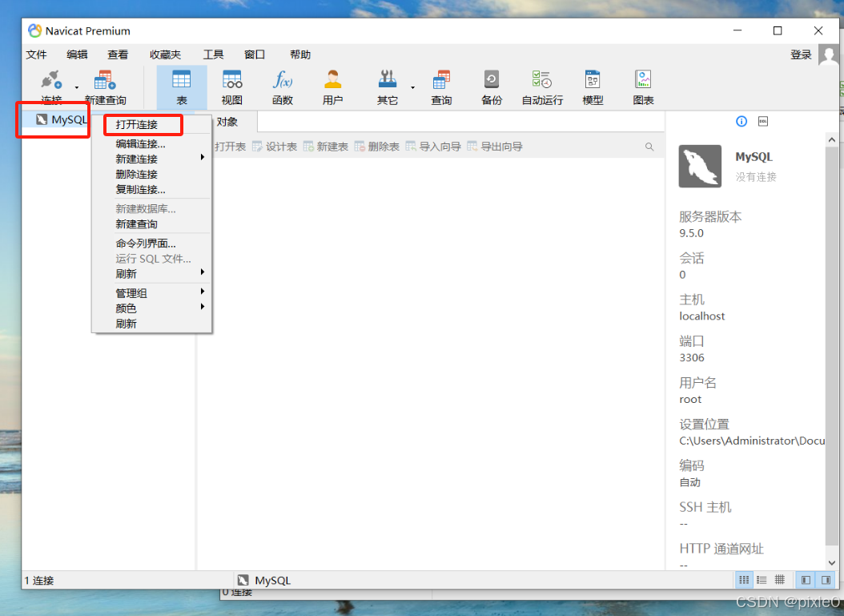The image size is (844, 616).
Task: Expand 刷新 submenu below 运行 SQL 文件
Action: click(x=152, y=273)
